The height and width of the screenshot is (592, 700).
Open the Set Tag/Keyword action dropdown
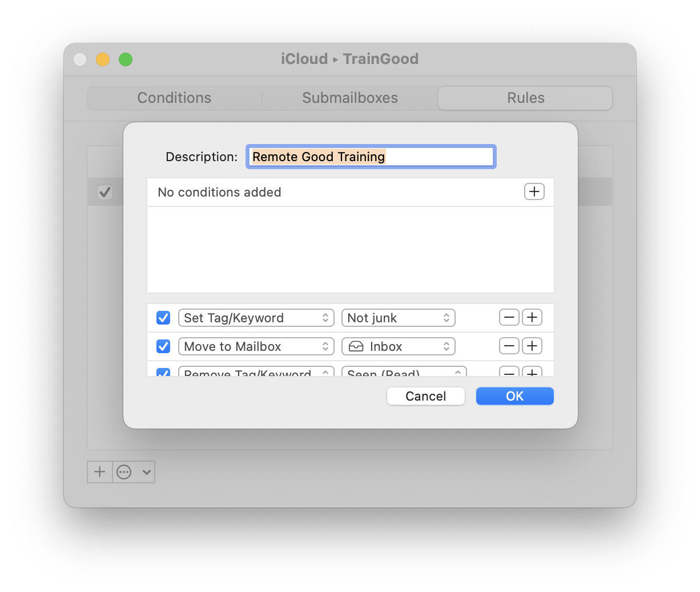tap(256, 317)
